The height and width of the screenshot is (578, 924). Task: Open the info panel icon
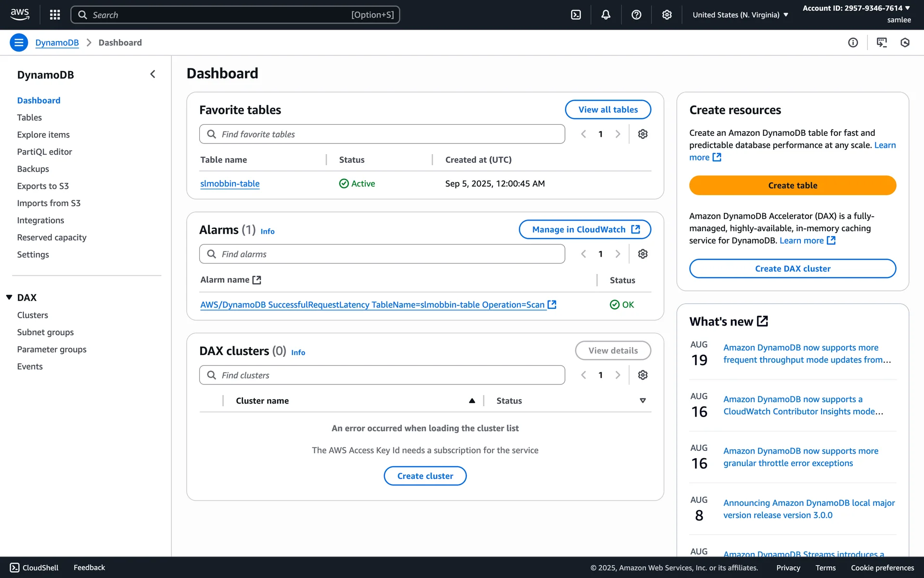(853, 42)
